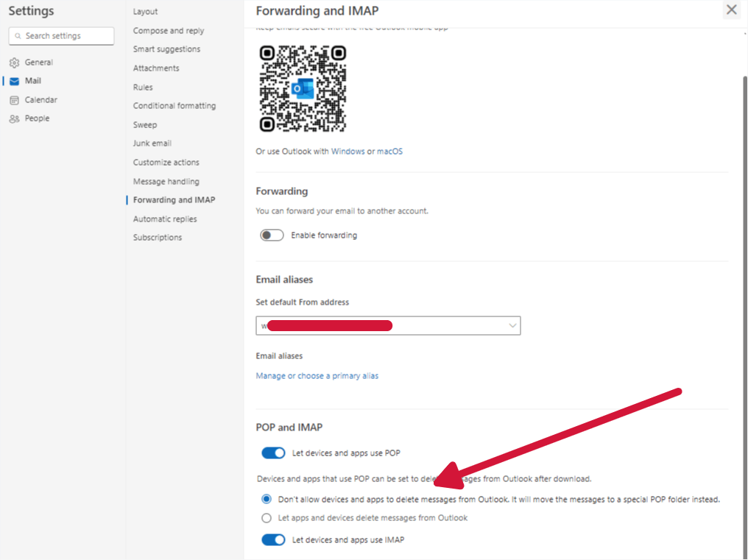Open Sweep settings

pyautogui.click(x=144, y=125)
